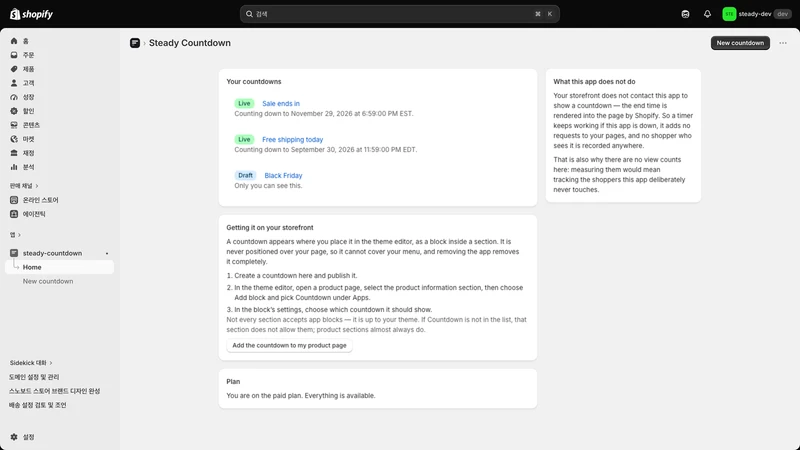Click the 'Plan' heading
The width and height of the screenshot is (800, 450).
[233, 382]
